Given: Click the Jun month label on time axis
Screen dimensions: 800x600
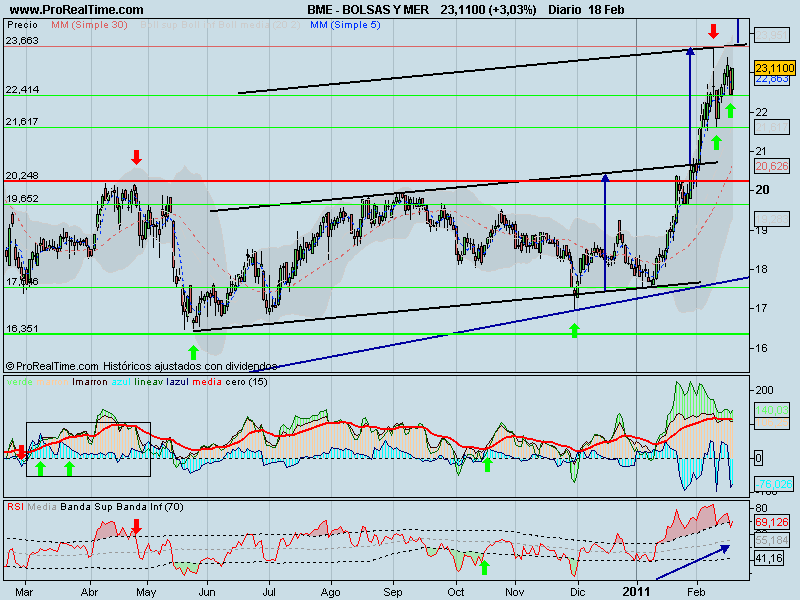Looking at the screenshot, I should pyautogui.click(x=207, y=592).
